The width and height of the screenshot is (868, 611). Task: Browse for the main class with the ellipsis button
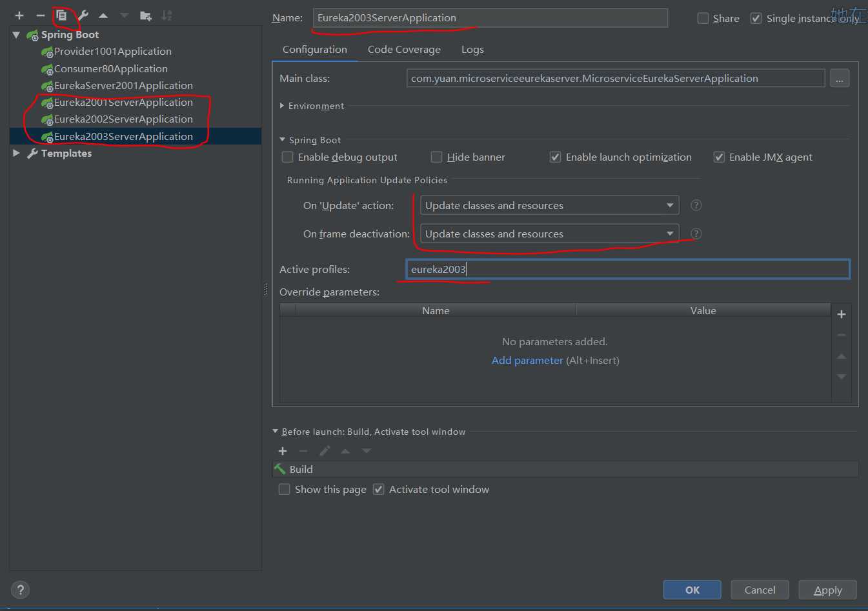click(x=839, y=78)
